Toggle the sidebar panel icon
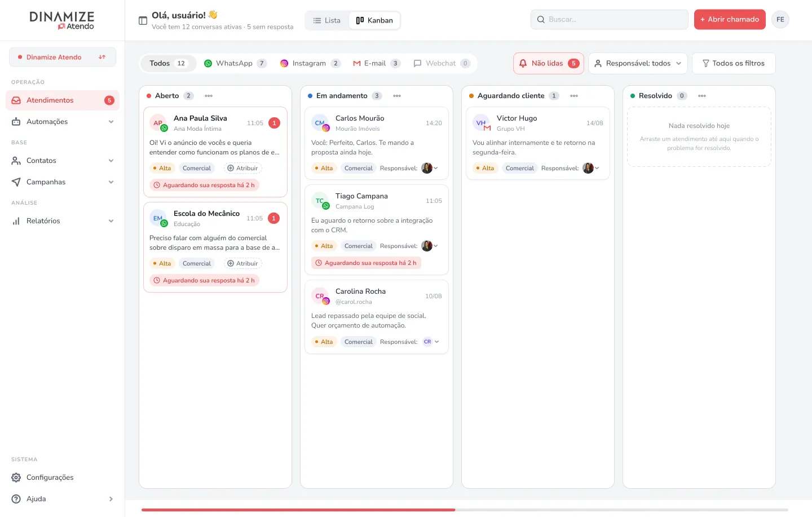 point(143,21)
